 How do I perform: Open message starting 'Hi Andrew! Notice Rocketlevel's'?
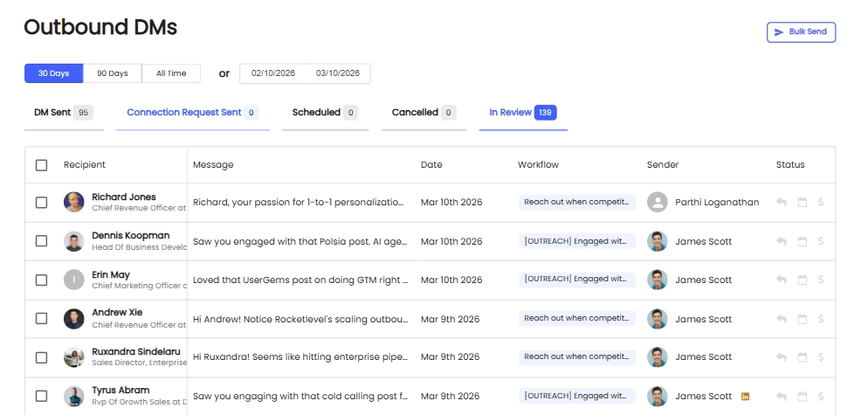pos(300,319)
